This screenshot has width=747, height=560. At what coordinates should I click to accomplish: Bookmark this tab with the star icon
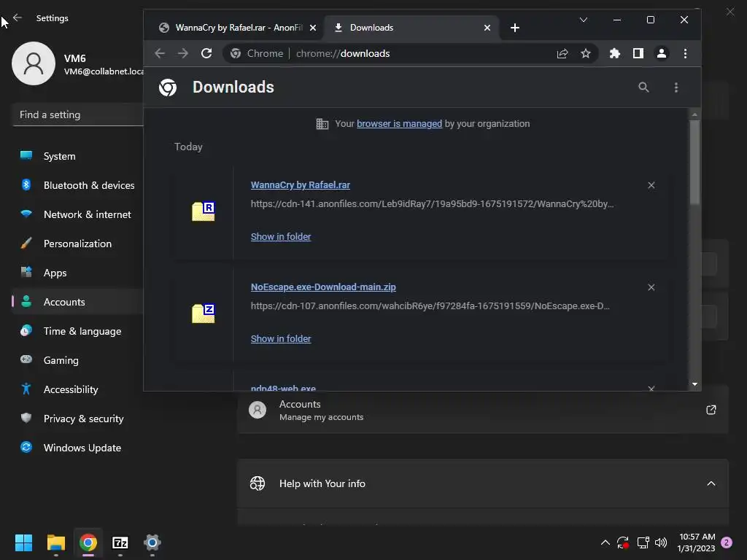tap(586, 53)
